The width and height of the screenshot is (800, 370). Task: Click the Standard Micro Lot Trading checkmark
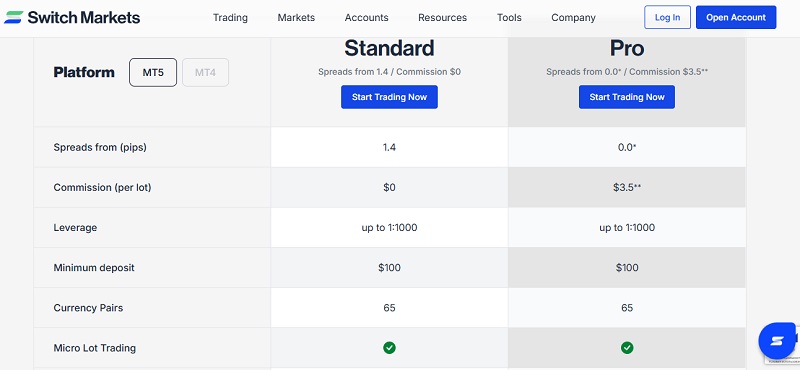click(x=389, y=348)
